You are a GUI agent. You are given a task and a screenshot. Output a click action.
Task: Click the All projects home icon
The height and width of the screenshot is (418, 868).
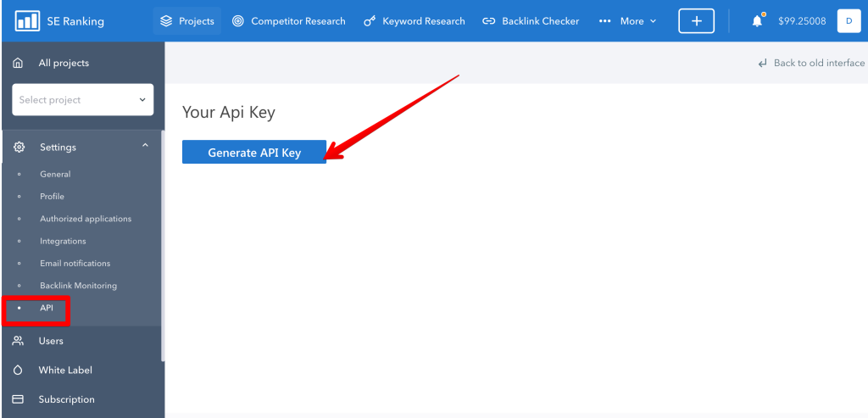click(18, 63)
